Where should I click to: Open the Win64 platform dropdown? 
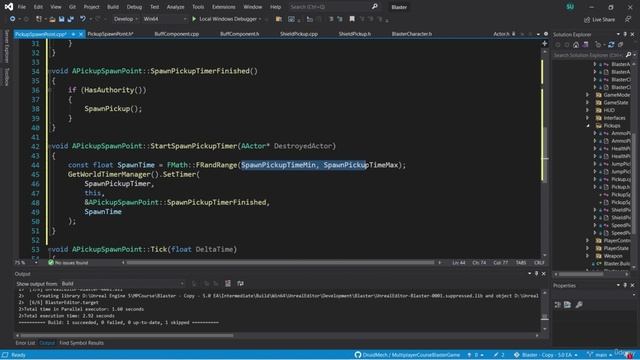coord(165,19)
